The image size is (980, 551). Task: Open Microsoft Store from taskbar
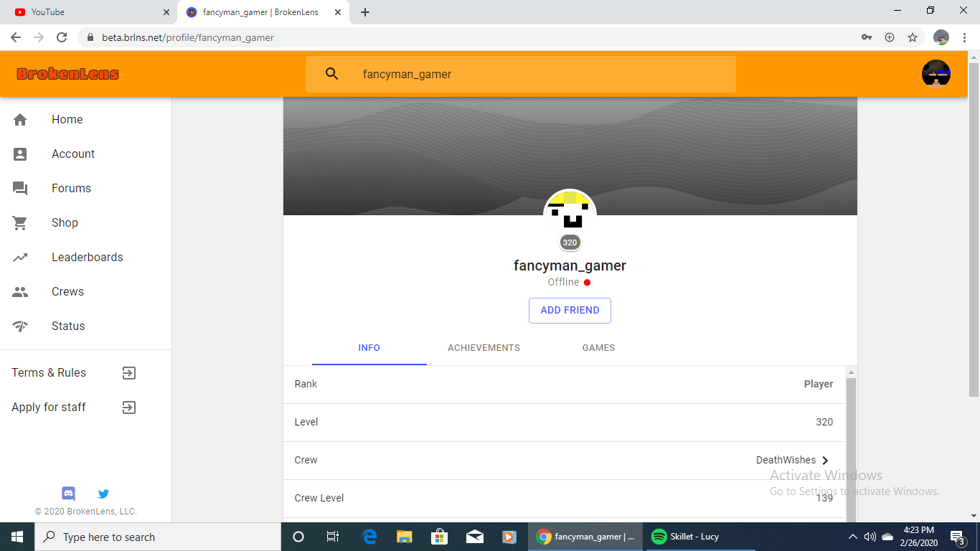coord(439,537)
